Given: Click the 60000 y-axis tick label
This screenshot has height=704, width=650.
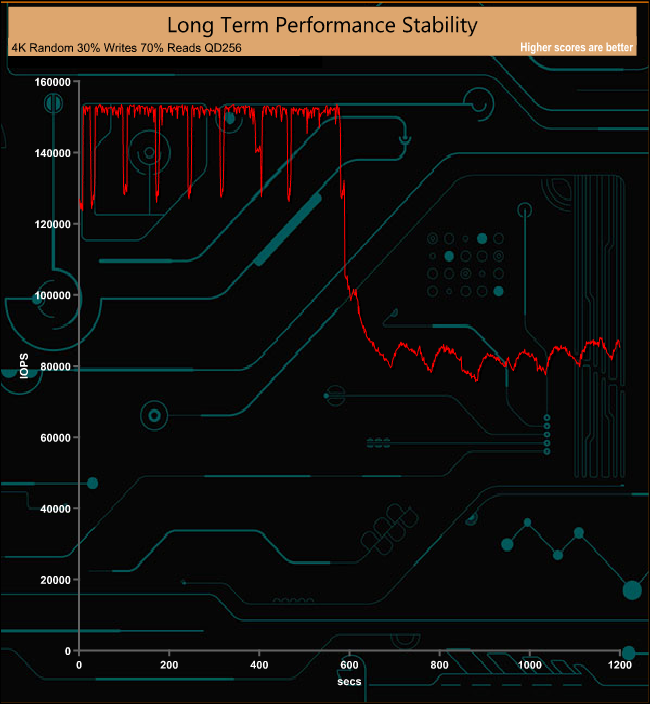Looking at the screenshot, I should [53, 437].
